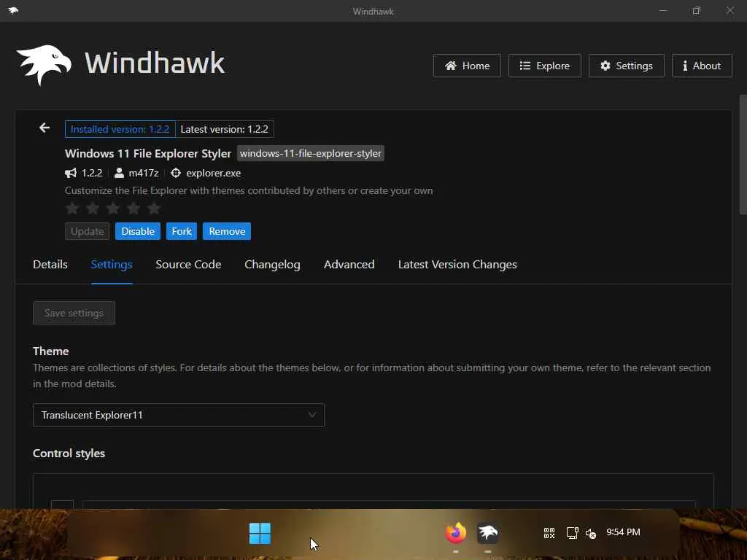747x560 pixels.
Task: Click the crosshair target process icon
Action: (176, 173)
